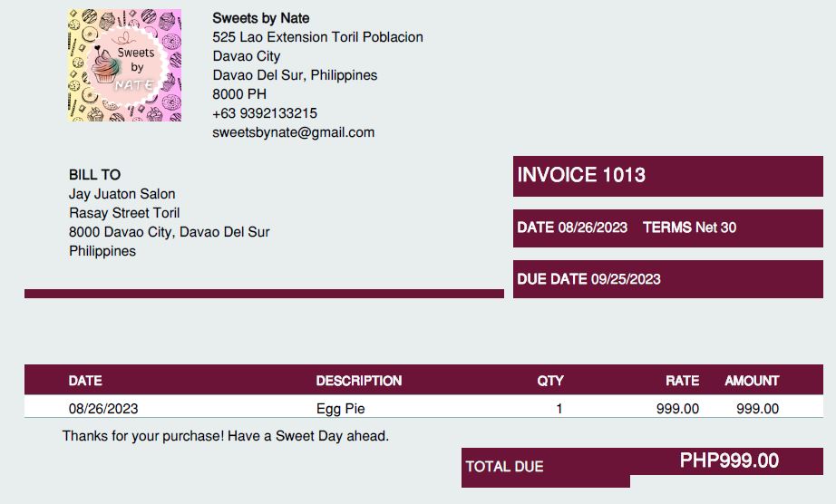Click the DUE DATE 09/25/2023 field
Screen dimensions: 836x504
tap(588, 279)
